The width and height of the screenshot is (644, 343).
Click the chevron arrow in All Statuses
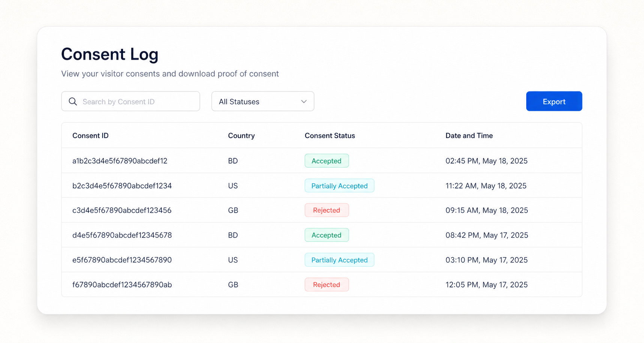[304, 102]
